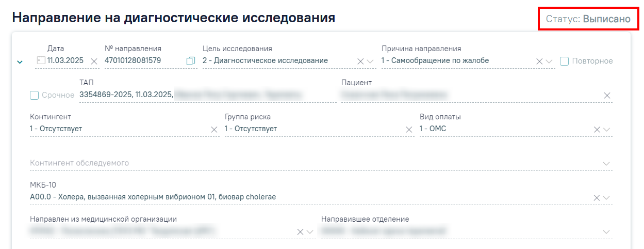Screen dimensions: 644x249
Task: Collapse the form section with left chevron
Action: pos(20,62)
